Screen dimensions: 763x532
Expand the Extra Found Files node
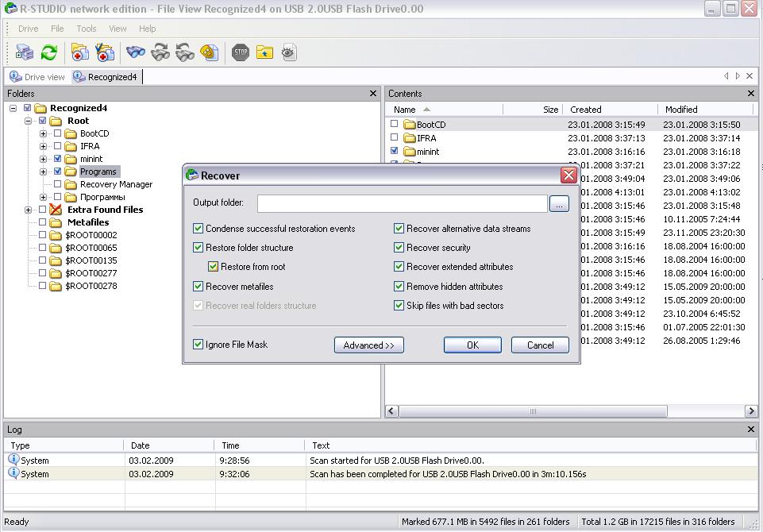29,210
